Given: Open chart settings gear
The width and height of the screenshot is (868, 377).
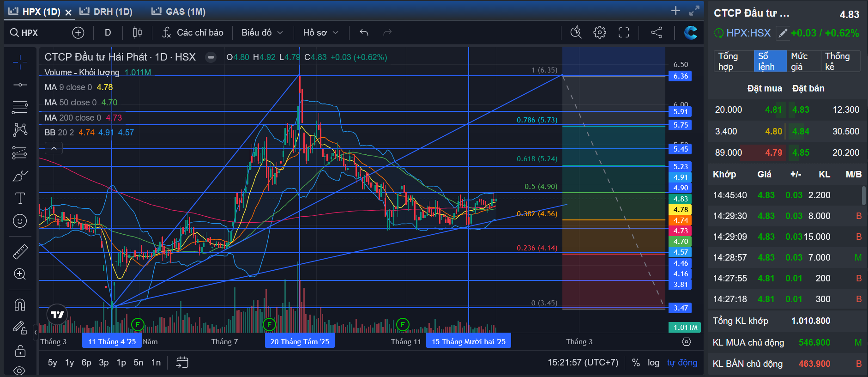Looking at the screenshot, I should (x=600, y=32).
